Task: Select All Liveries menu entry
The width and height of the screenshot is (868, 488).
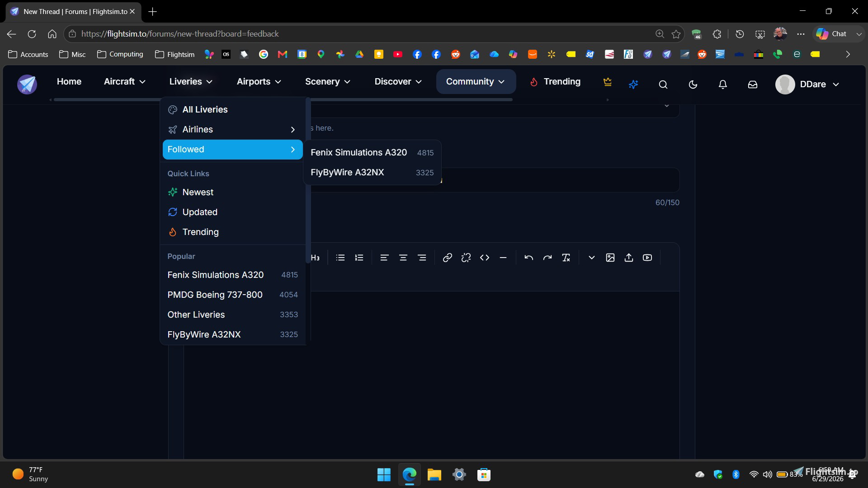Action: pos(232,110)
